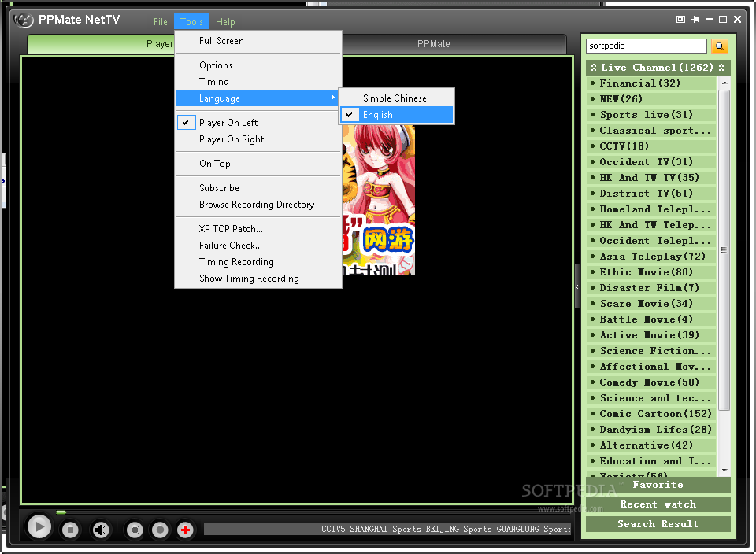Click the channel list scrollbar thumb
Viewport: 756px width, 554px height.
point(724,249)
